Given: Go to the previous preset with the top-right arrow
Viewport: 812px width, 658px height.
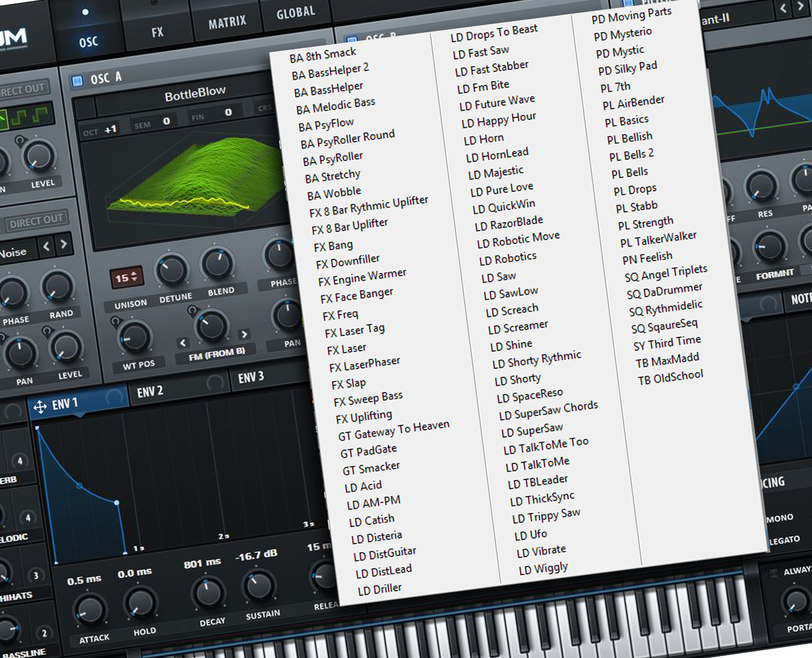Looking at the screenshot, I should 783,8.
